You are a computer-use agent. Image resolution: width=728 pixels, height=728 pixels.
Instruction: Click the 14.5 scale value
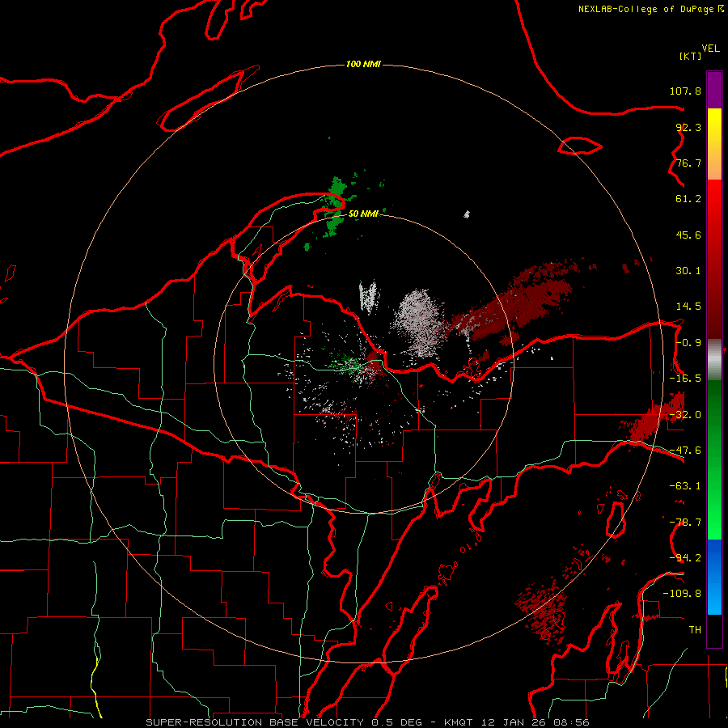click(688, 307)
